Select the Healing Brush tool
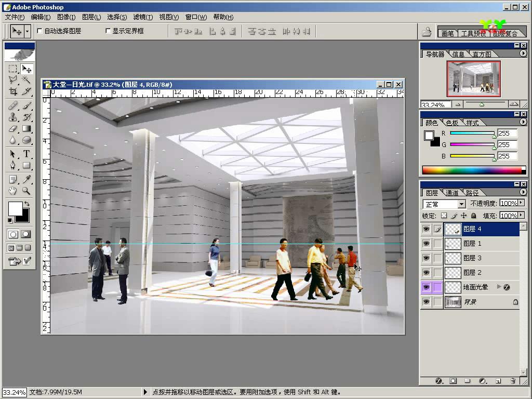This screenshot has width=532, height=399. (13, 106)
